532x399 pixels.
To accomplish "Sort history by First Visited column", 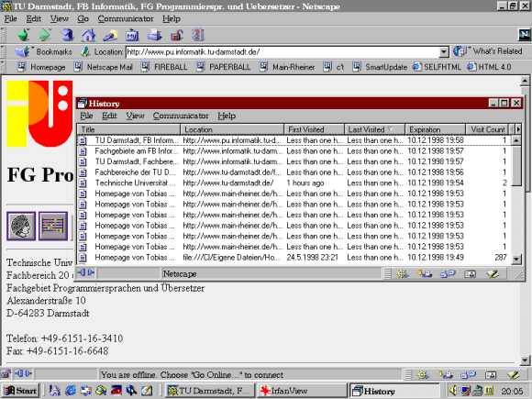I will [315, 129].
